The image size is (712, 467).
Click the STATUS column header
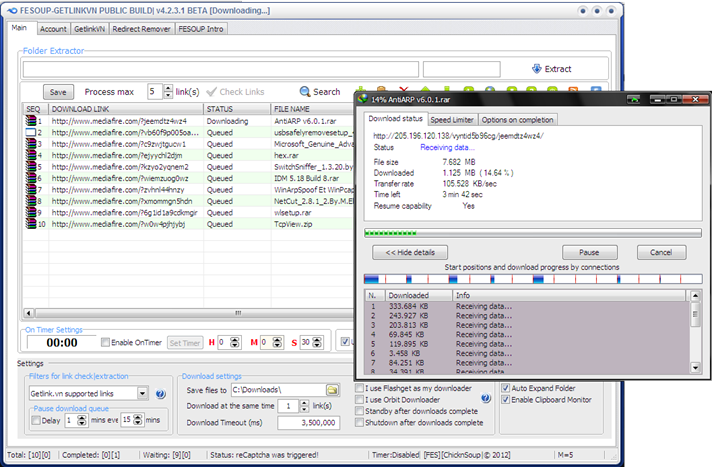(237, 109)
